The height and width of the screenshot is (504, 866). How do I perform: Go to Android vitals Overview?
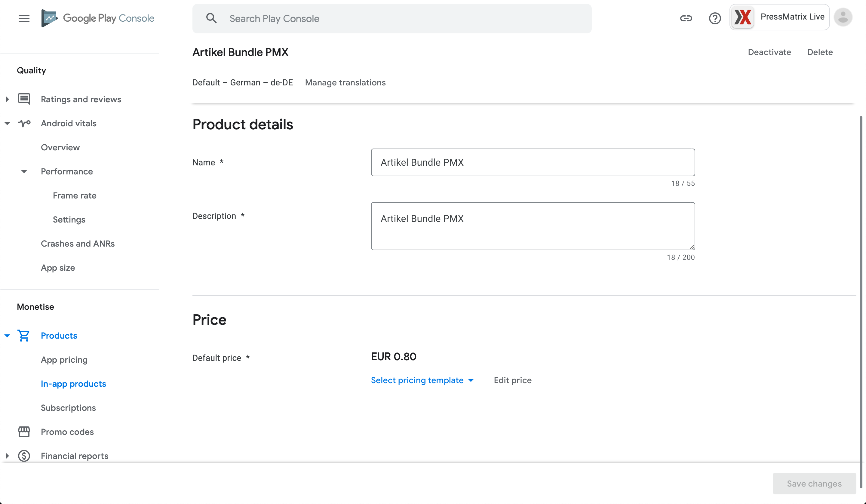(x=60, y=147)
